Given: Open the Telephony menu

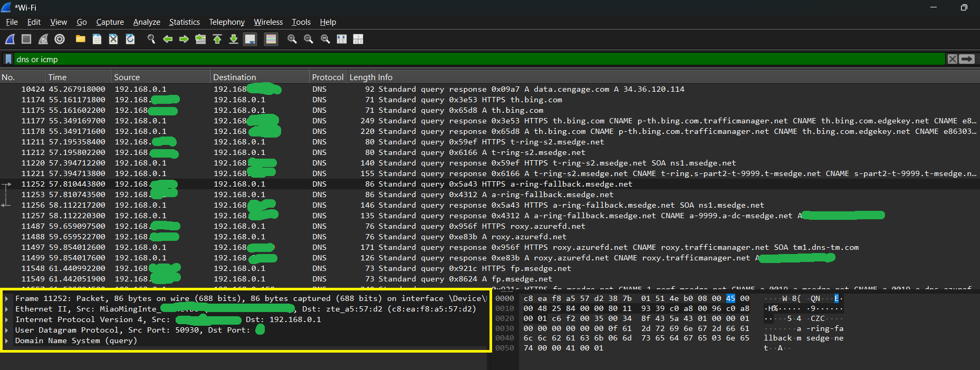Looking at the screenshot, I should click(227, 22).
